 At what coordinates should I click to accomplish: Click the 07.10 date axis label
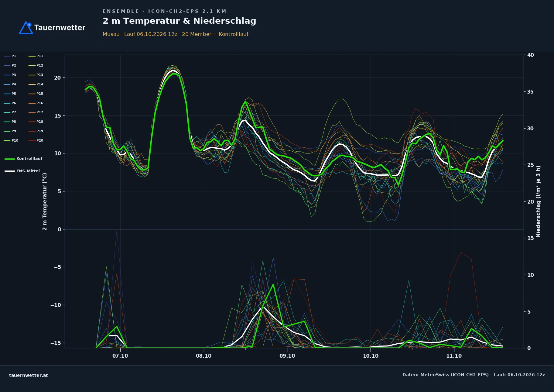(120, 356)
